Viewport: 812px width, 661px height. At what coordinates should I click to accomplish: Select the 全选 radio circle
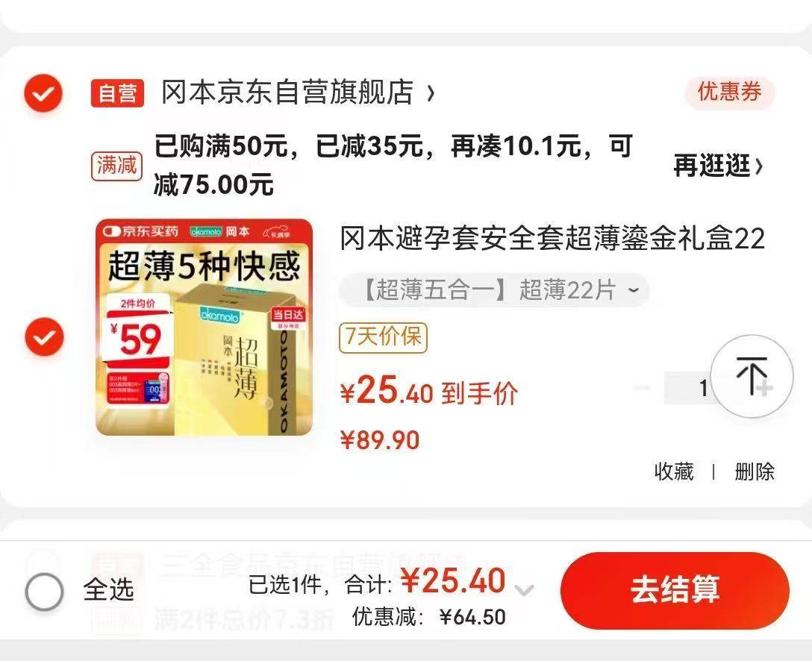44,591
